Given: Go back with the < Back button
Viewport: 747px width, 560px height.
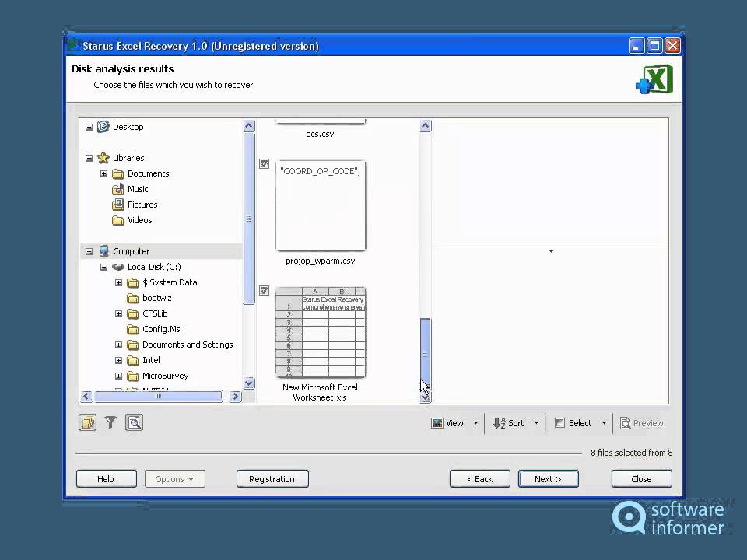Looking at the screenshot, I should [x=480, y=479].
